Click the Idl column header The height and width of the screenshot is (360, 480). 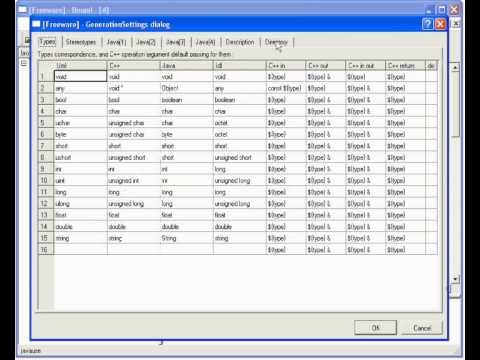coord(239,65)
